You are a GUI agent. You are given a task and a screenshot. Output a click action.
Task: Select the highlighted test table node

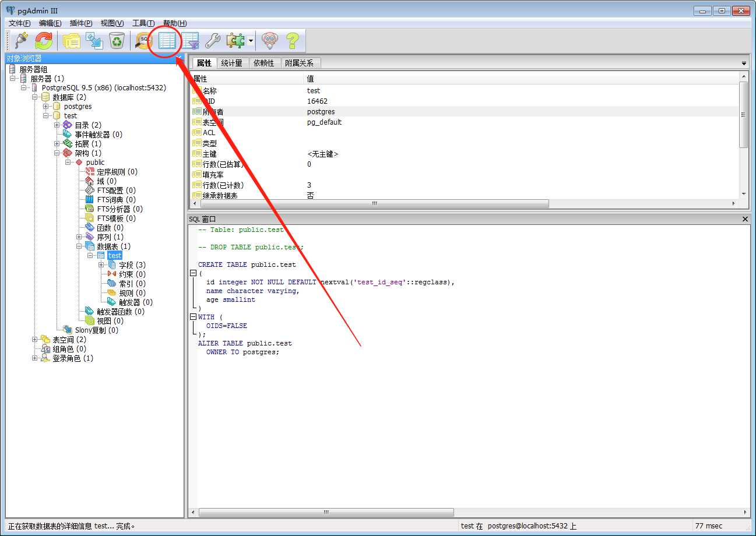[x=115, y=256]
